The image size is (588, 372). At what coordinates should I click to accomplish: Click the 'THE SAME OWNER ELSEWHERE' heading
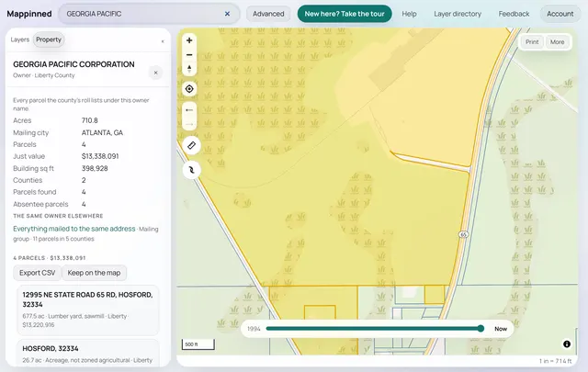coord(58,216)
